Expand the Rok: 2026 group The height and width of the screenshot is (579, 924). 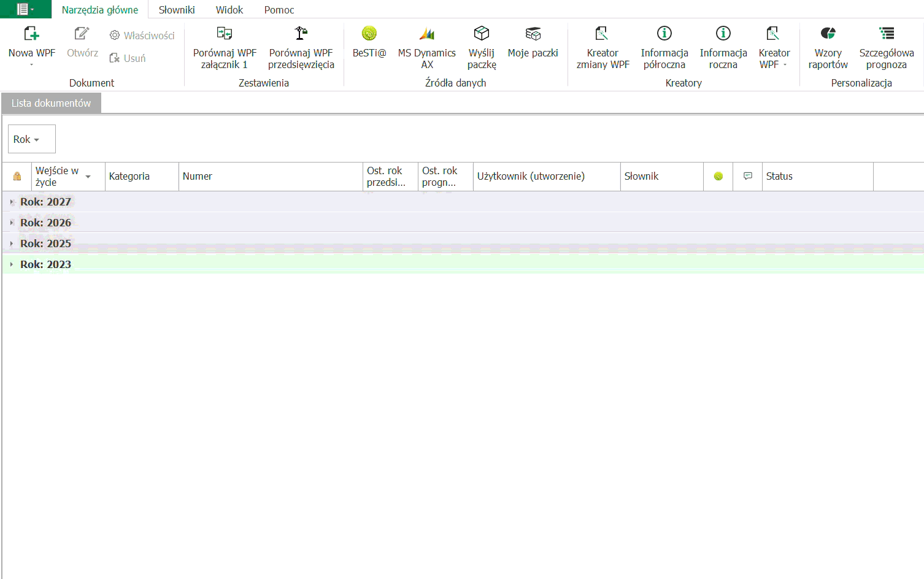click(x=12, y=223)
